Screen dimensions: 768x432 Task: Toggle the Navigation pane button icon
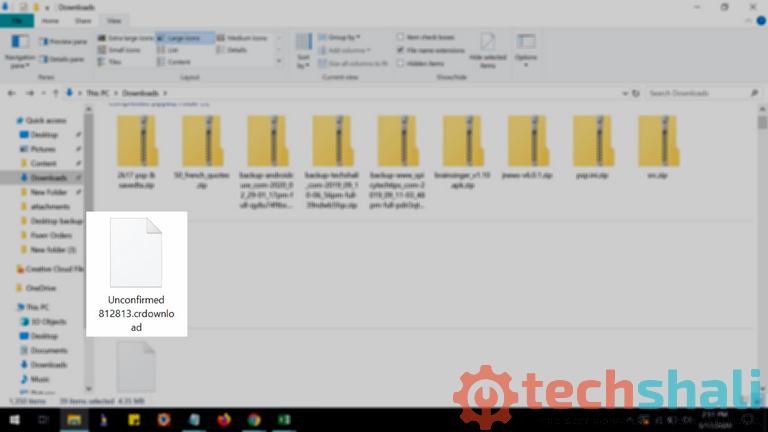click(20, 42)
